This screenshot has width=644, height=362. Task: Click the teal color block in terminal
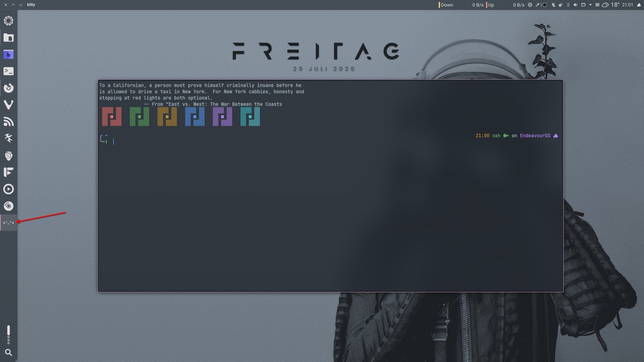[250, 117]
